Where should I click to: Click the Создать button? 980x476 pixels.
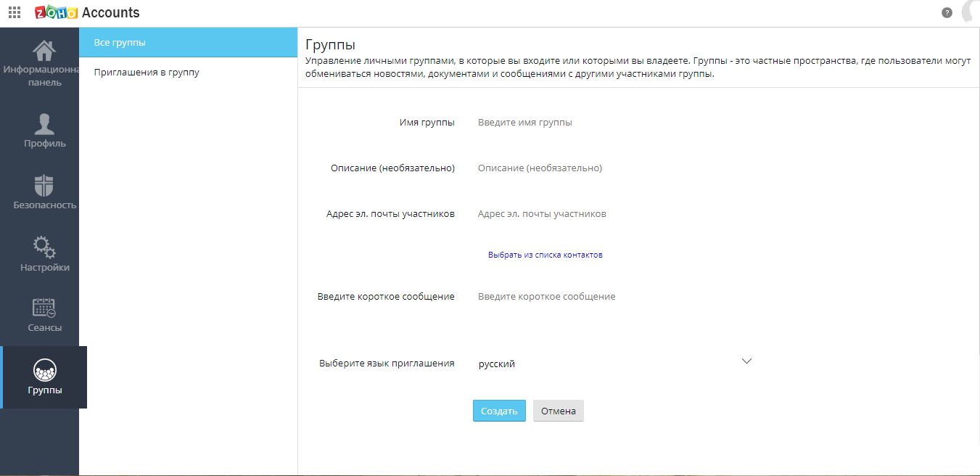tap(499, 410)
